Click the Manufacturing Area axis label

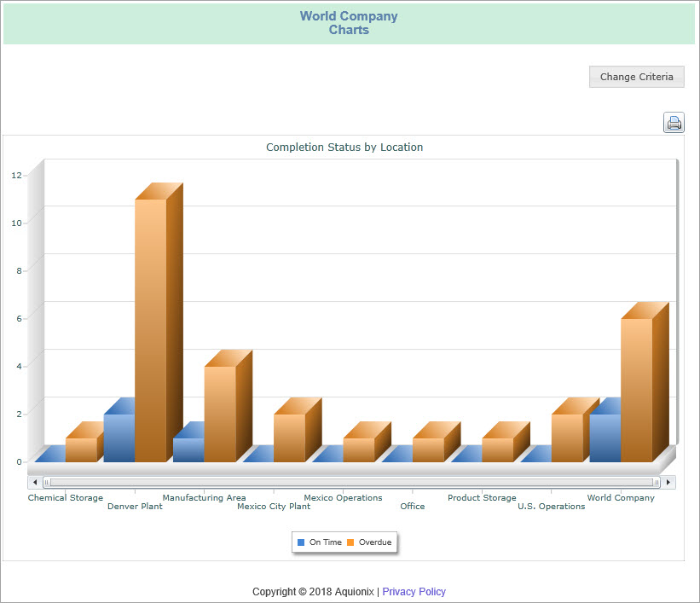(204, 497)
